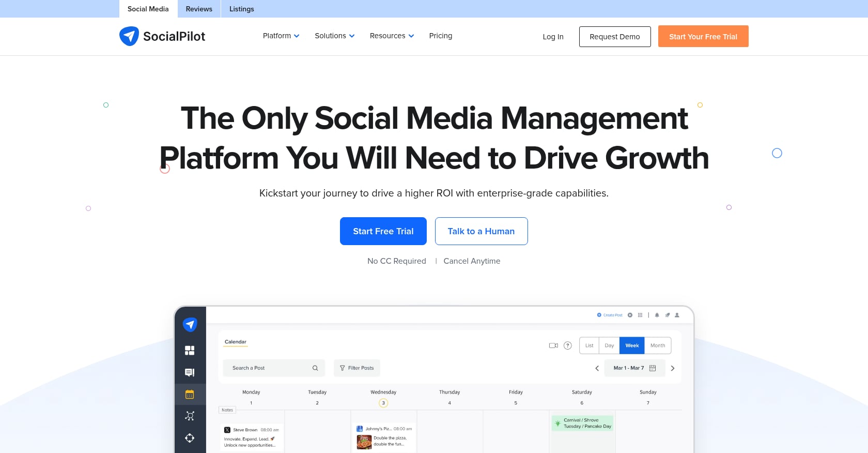Image resolution: width=868 pixels, height=453 pixels.
Task: Click the SocialPilot logo in the header
Action: 162,36
